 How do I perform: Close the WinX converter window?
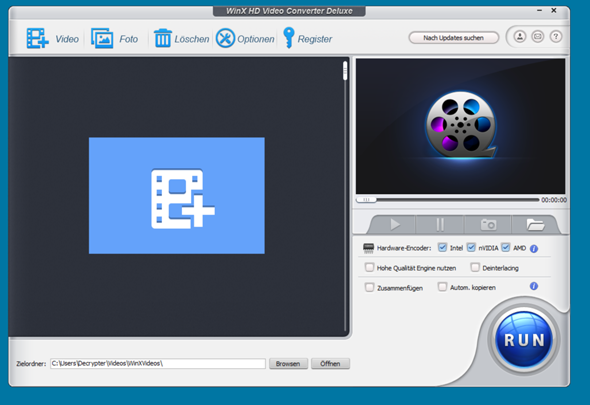(554, 11)
